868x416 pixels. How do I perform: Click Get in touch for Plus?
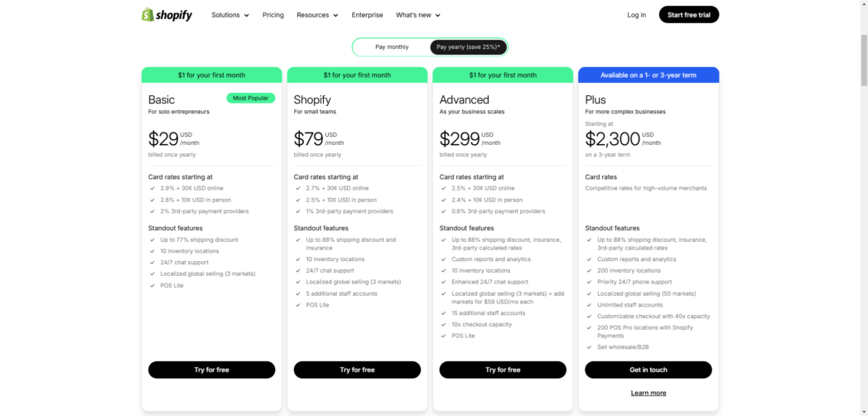pyautogui.click(x=649, y=370)
